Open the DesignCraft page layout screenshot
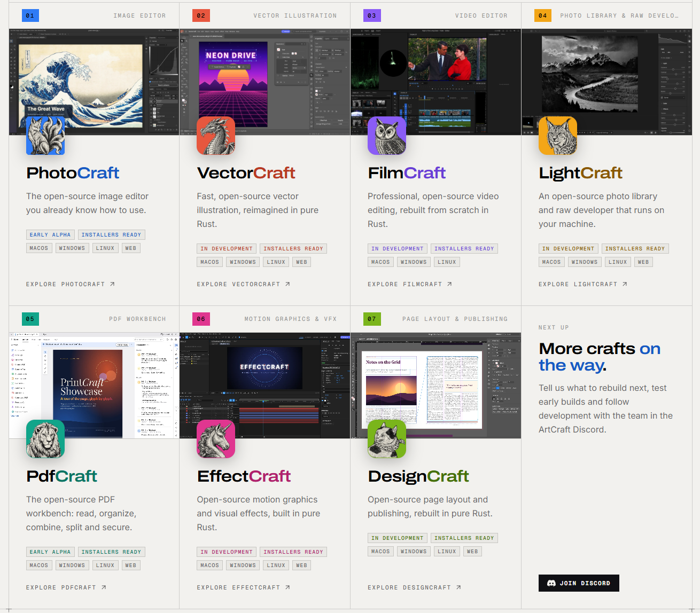 point(435,386)
